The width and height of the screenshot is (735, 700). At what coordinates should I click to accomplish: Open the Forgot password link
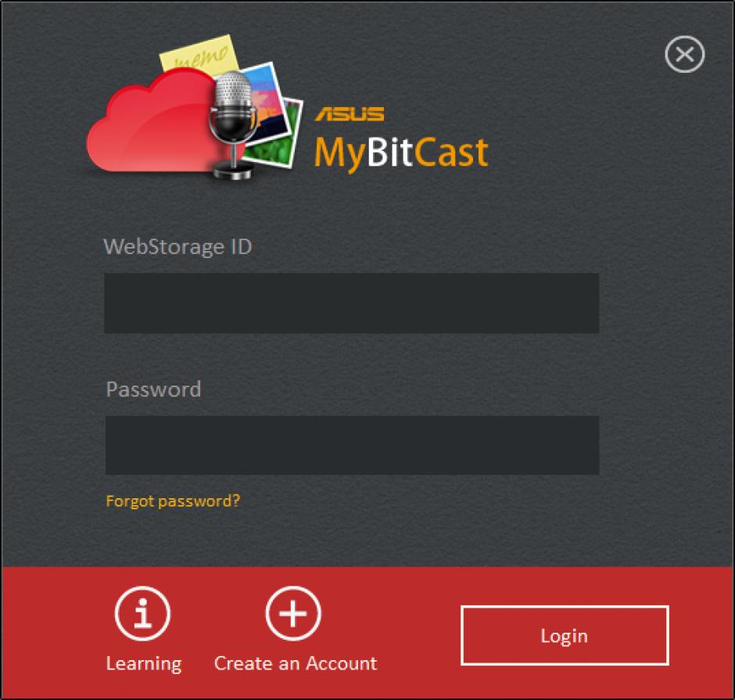[x=173, y=501]
